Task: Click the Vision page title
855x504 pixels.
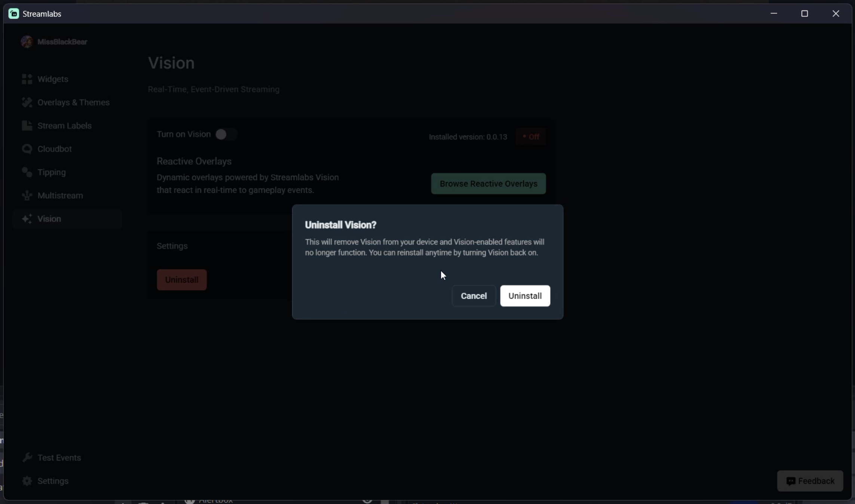Action: (171, 63)
